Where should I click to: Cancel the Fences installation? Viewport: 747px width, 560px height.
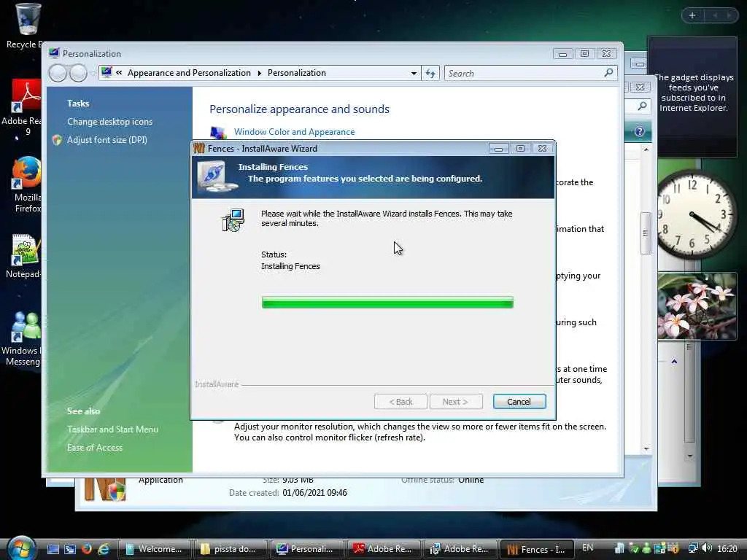tap(519, 402)
